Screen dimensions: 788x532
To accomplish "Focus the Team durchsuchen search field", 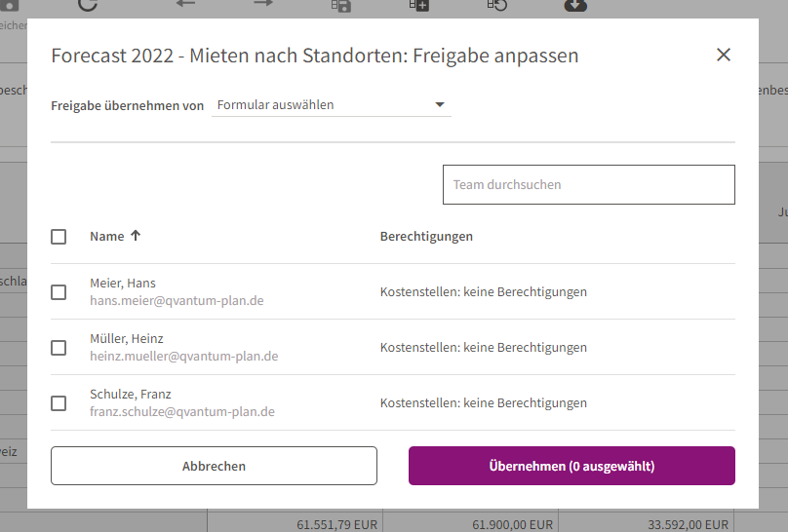I will pos(588,184).
